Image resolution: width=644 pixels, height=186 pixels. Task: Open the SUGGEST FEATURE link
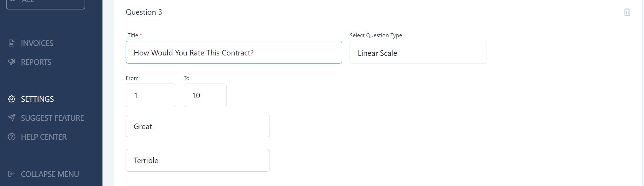tap(52, 118)
